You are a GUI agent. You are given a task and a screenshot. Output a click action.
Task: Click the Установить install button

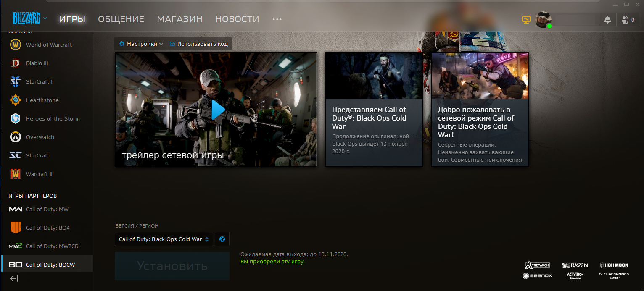[172, 266]
